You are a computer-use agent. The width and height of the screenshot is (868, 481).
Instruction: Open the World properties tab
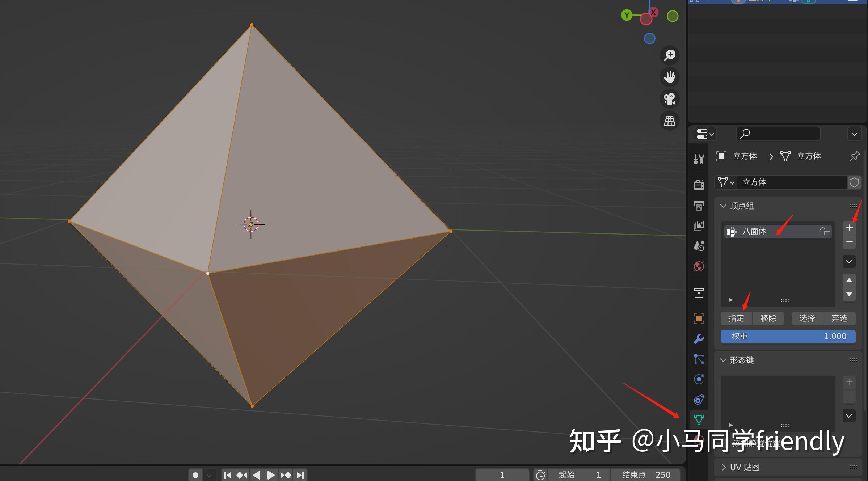click(699, 267)
